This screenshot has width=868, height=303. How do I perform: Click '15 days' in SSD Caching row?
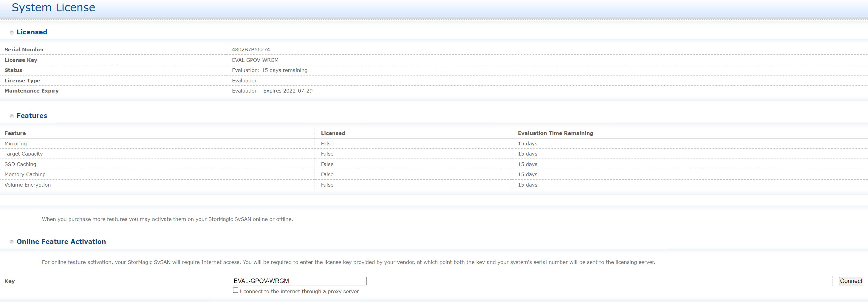pos(528,164)
